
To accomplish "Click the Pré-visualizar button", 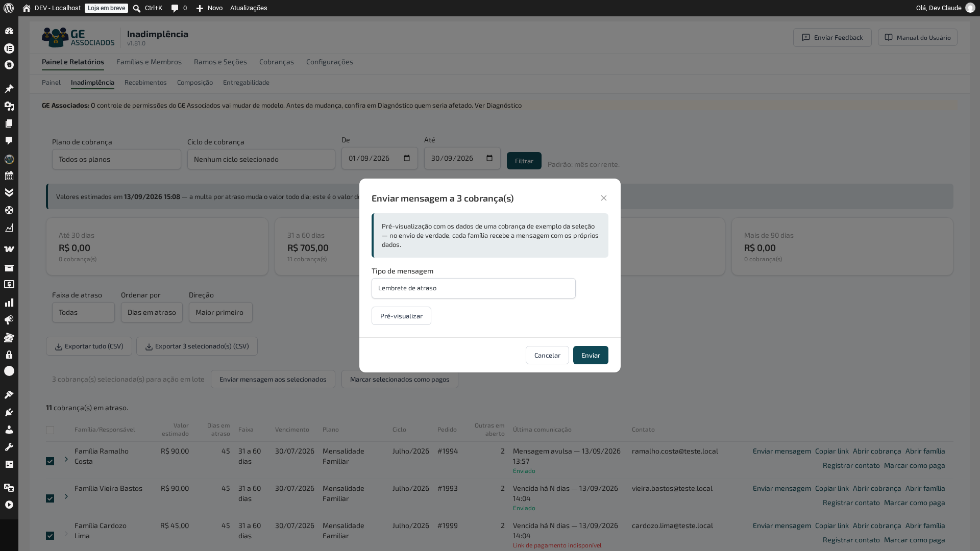I will click(x=401, y=316).
